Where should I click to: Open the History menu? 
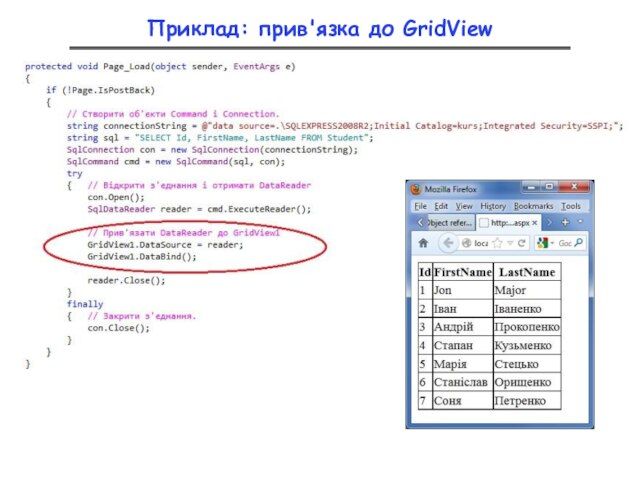click(x=493, y=205)
